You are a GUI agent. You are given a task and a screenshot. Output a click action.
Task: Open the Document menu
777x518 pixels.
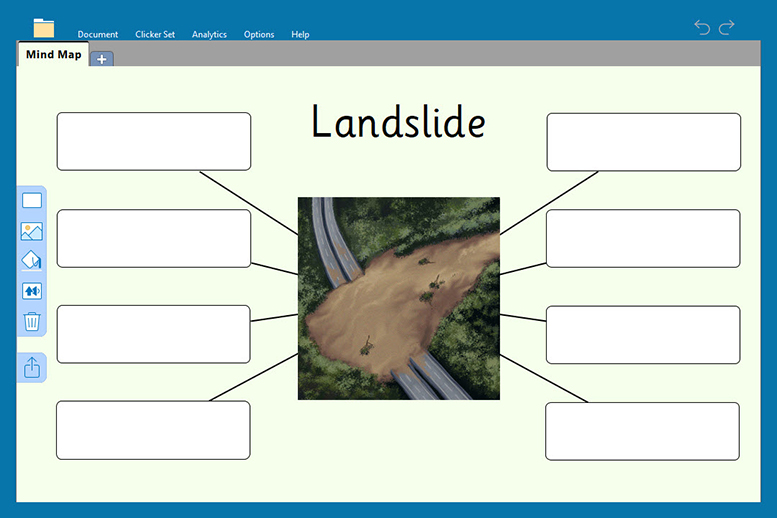coord(98,35)
